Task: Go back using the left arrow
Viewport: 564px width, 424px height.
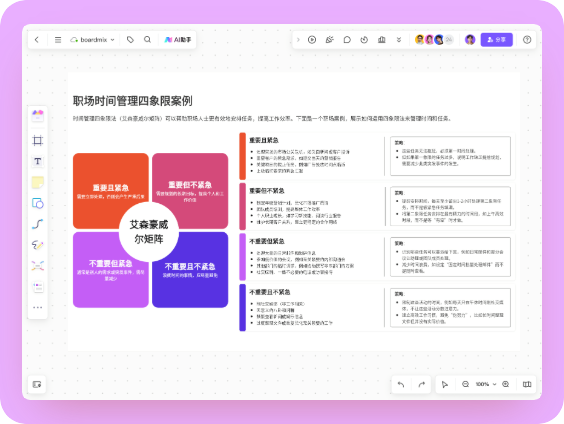Action: [x=37, y=40]
